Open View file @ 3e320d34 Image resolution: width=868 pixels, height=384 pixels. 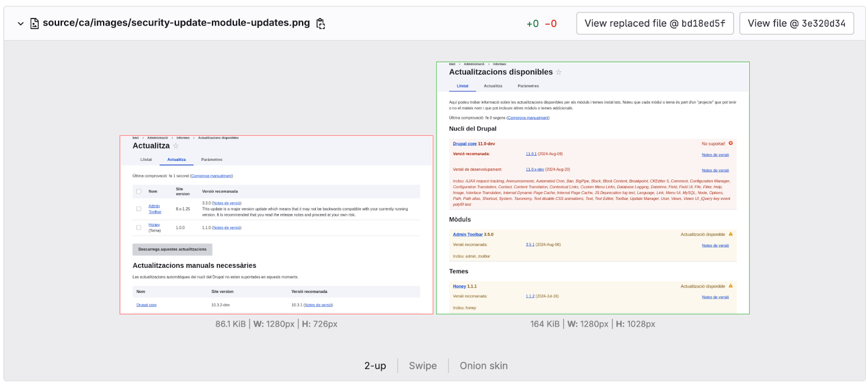[x=796, y=23]
